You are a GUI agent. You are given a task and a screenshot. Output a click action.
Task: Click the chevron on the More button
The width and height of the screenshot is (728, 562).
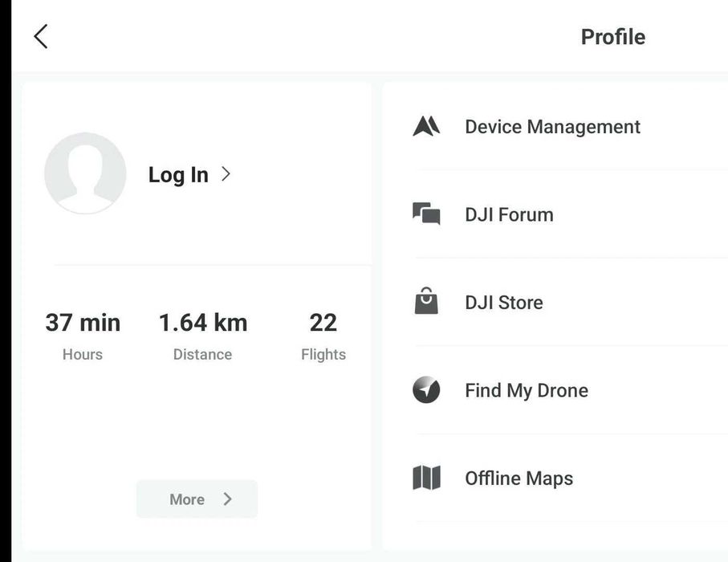227,499
